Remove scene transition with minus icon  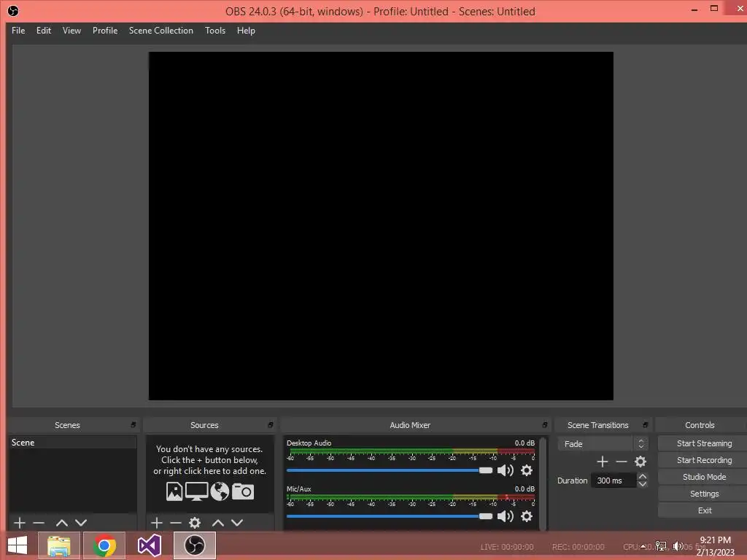622,462
